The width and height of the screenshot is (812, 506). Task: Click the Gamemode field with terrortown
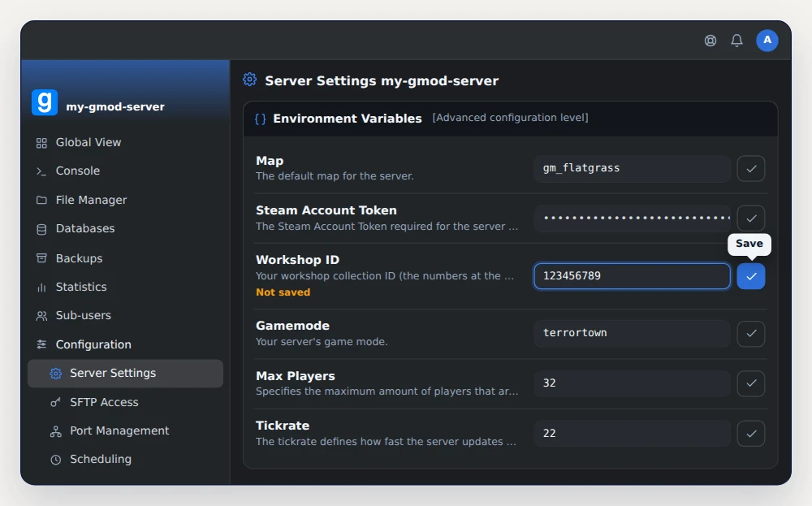point(632,333)
